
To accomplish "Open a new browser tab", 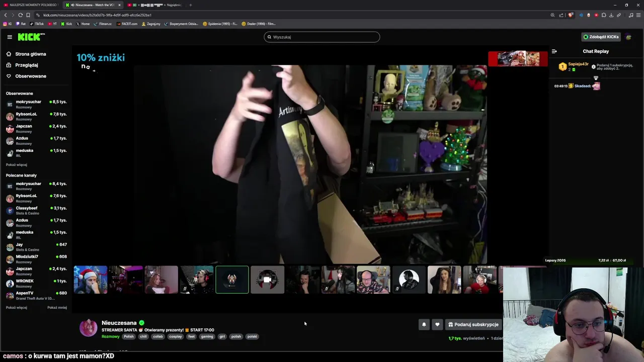I will (190, 5).
